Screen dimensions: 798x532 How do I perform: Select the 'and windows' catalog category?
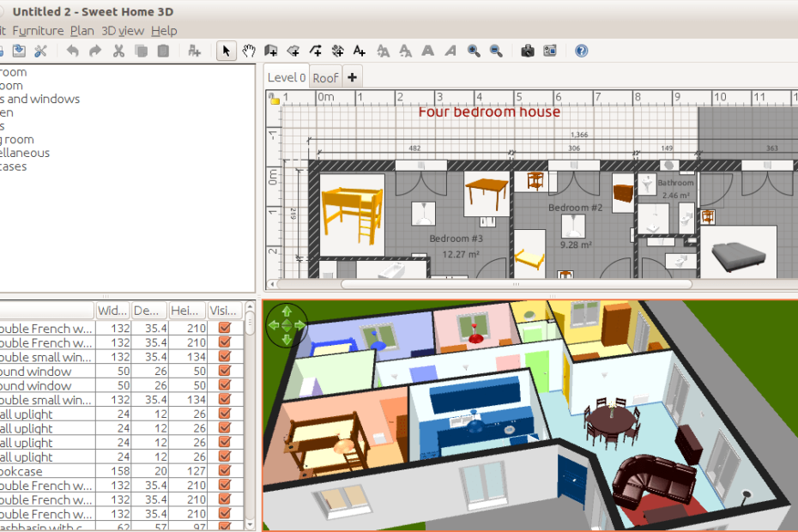[39, 99]
